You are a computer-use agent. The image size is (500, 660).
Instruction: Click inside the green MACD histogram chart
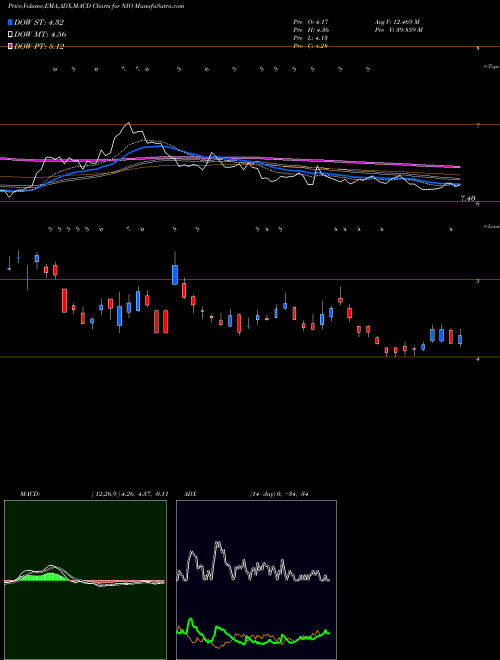click(x=85, y=580)
